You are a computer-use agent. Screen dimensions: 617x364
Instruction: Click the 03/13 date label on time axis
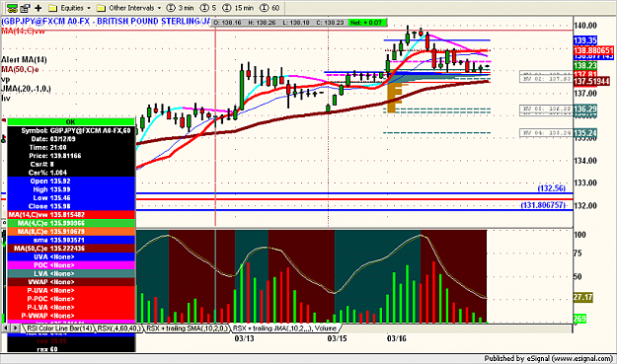point(244,338)
